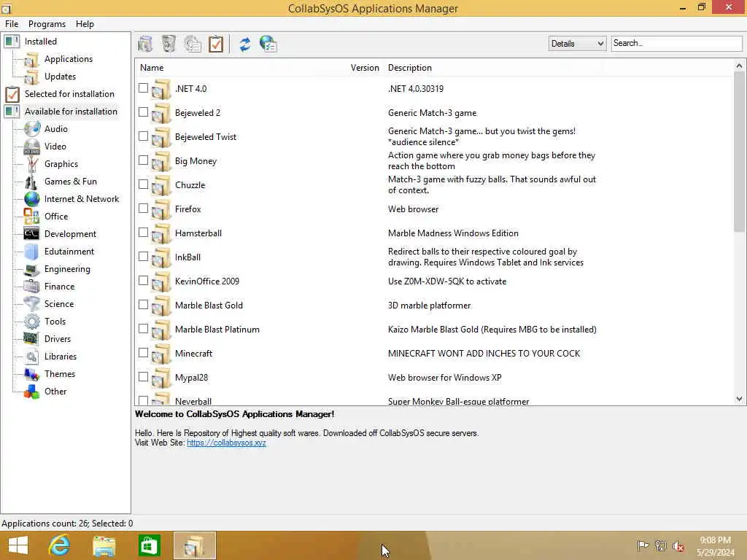This screenshot has height=560, width=747.
Task: Click the Science category icon
Action: [x=32, y=304]
